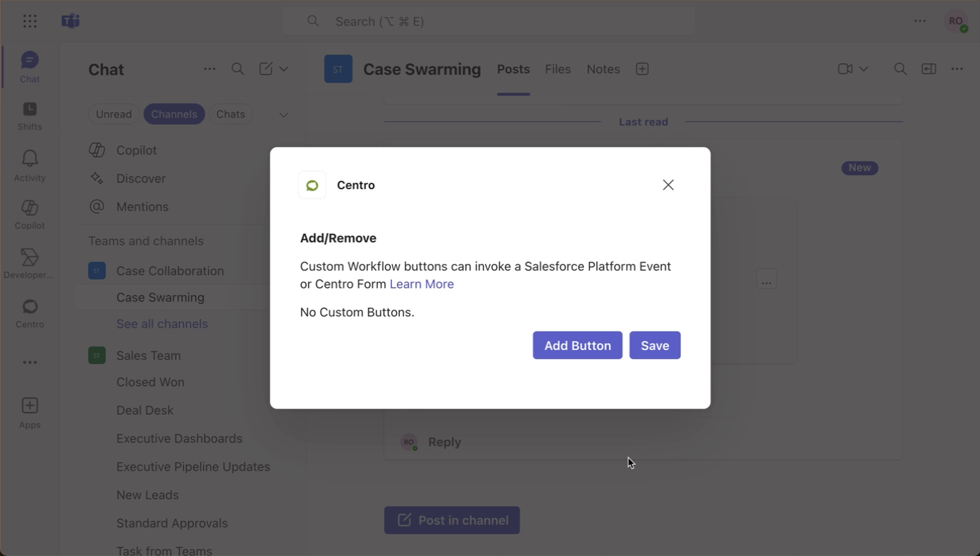Open Activity bell in the left rail
Viewport: 980px width, 556px height.
[30, 166]
